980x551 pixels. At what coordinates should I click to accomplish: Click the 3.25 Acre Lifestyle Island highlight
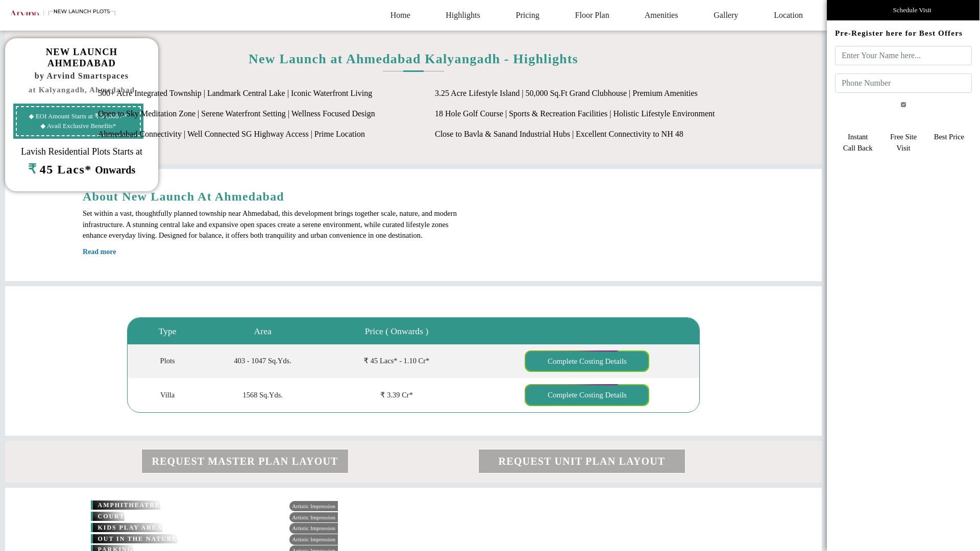566,93
